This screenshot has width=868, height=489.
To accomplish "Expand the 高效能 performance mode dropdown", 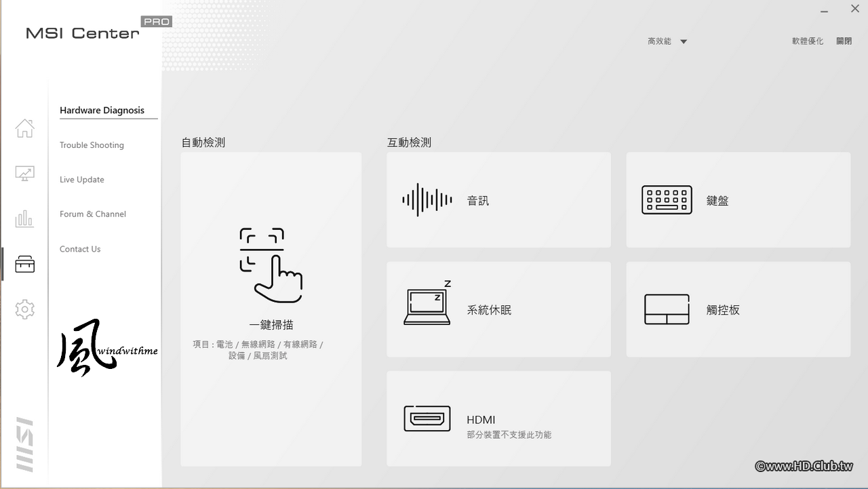I will pyautogui.click(x=667, y=41).
